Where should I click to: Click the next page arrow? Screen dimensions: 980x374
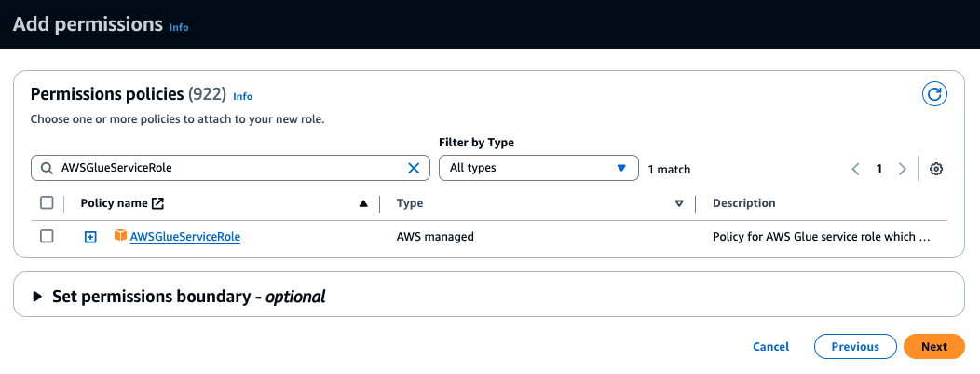click(x=902, y=169)
